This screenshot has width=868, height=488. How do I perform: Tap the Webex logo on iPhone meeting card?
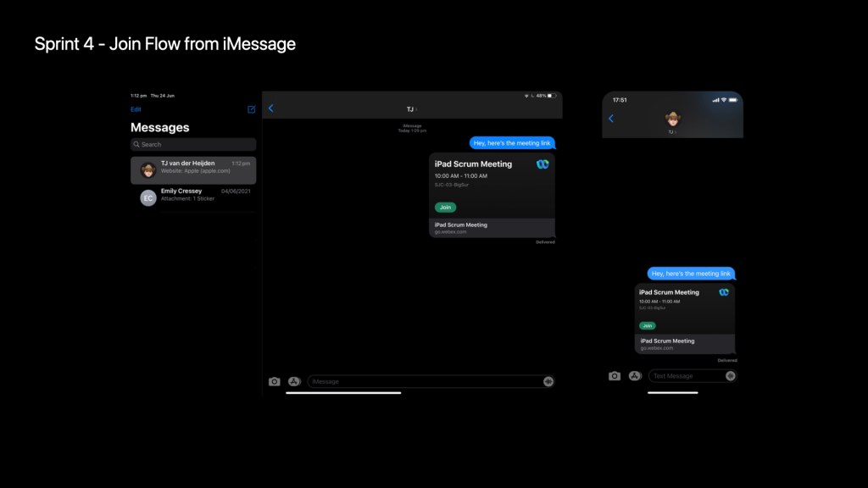[x=724, y=292]
